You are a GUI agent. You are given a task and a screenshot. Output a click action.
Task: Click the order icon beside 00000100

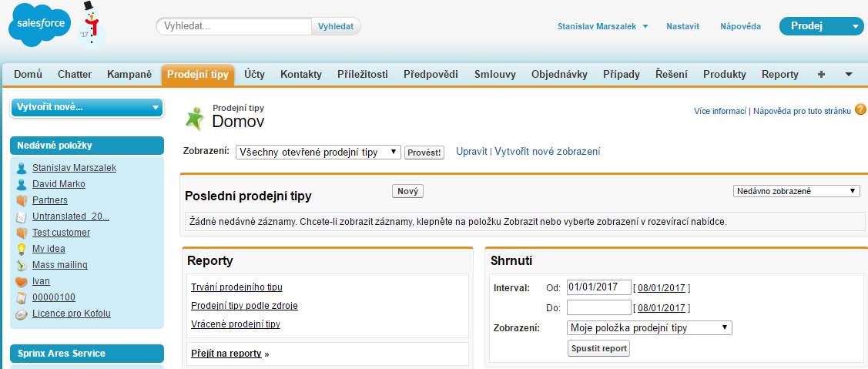tap(22, 297)
